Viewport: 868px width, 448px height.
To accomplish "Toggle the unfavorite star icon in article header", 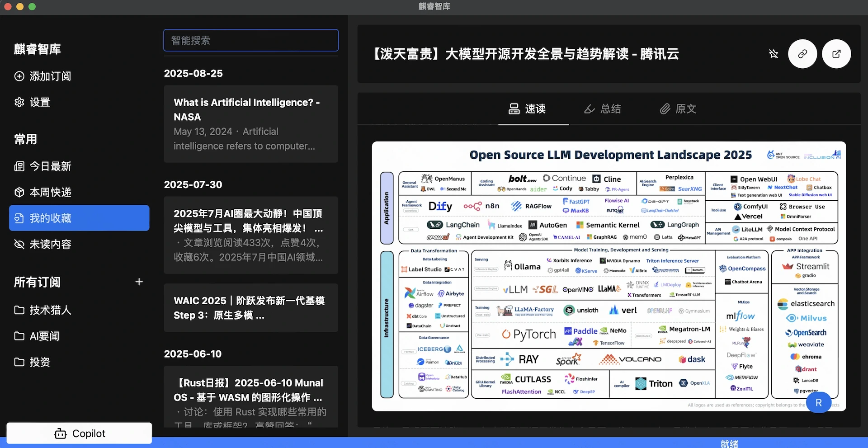I will pyautogui.click(x=774, y=54).
